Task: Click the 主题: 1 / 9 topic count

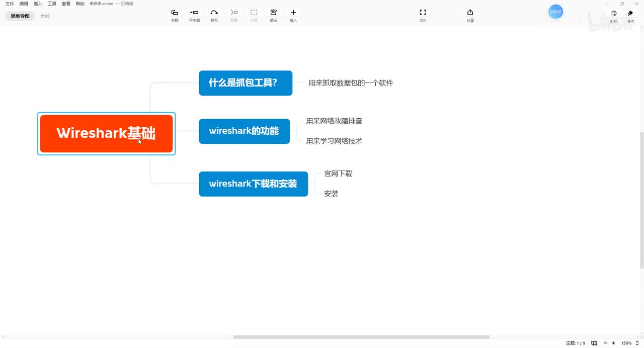Action: pos(575,343)
